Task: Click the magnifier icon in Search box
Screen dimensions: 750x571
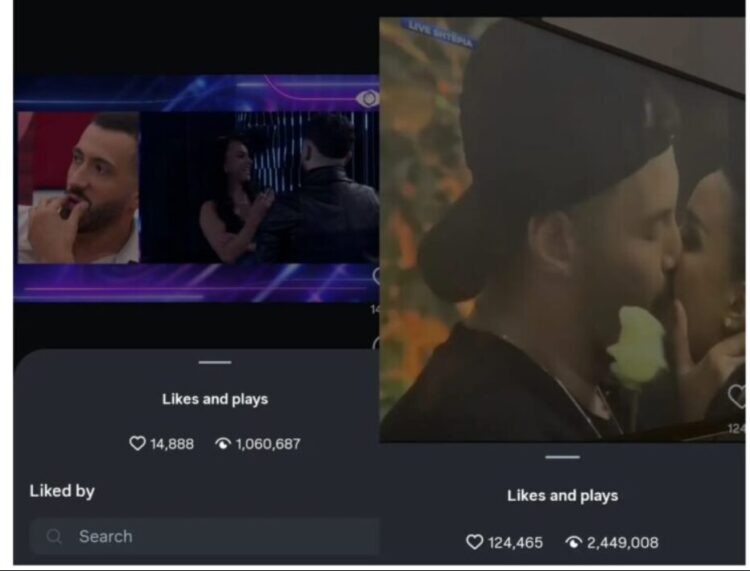Action: [x=54, y=536]
